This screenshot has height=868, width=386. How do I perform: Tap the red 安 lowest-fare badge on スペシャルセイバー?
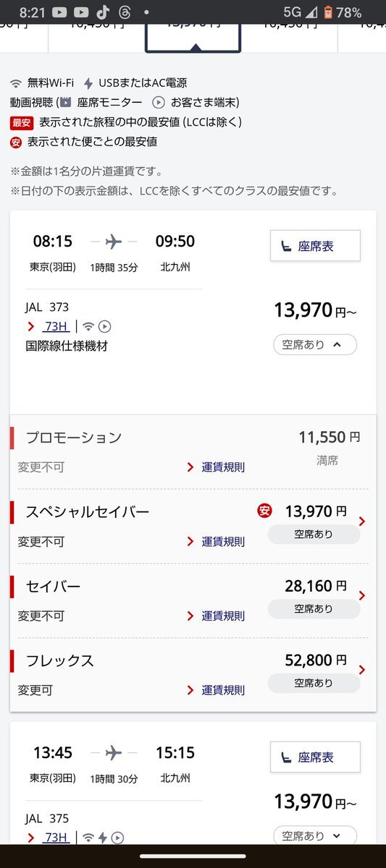point(264,511)
